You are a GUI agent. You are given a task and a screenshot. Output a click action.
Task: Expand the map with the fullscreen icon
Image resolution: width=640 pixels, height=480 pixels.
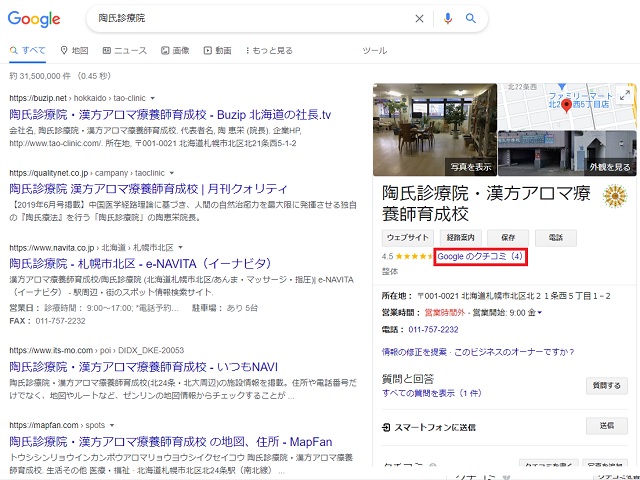[x=624, y=96]
